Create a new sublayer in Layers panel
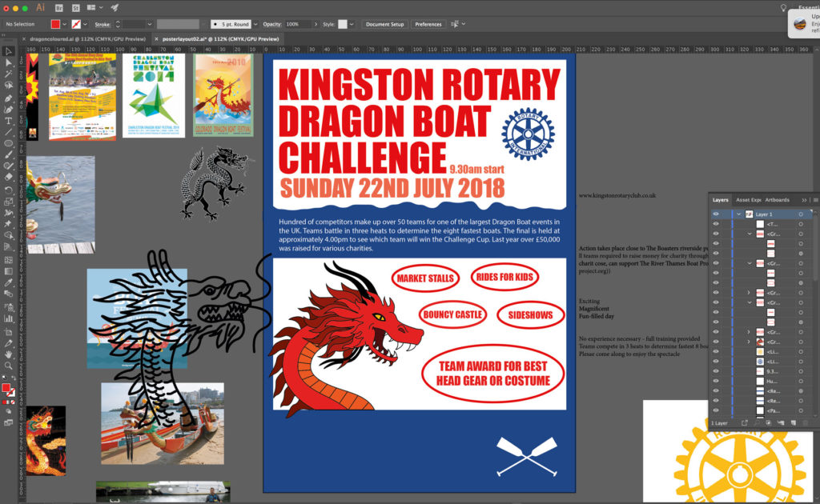Image resolution: width=820 pixels, height=504 pixels. [781, 423]
